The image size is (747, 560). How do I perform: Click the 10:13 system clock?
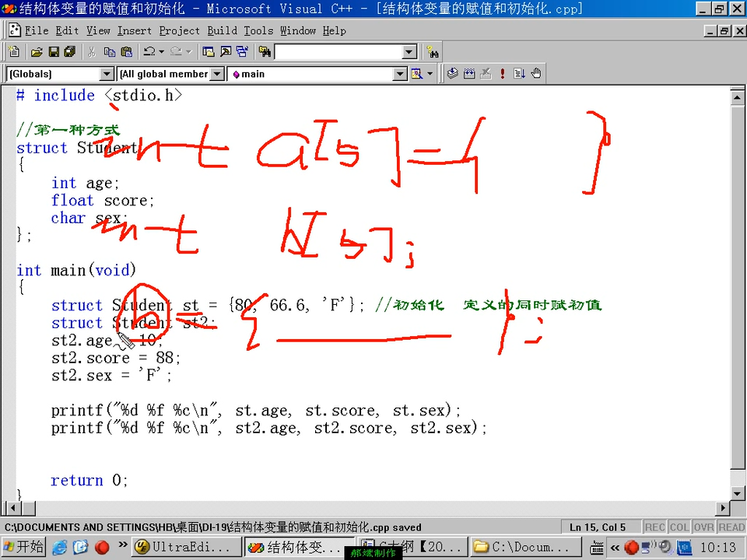[717, 547]
